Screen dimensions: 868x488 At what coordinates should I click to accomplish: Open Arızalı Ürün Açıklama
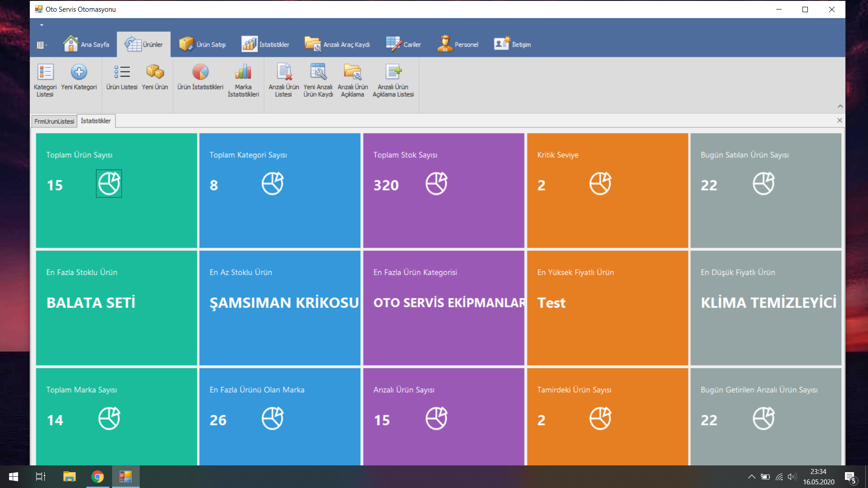click(352, 80)
